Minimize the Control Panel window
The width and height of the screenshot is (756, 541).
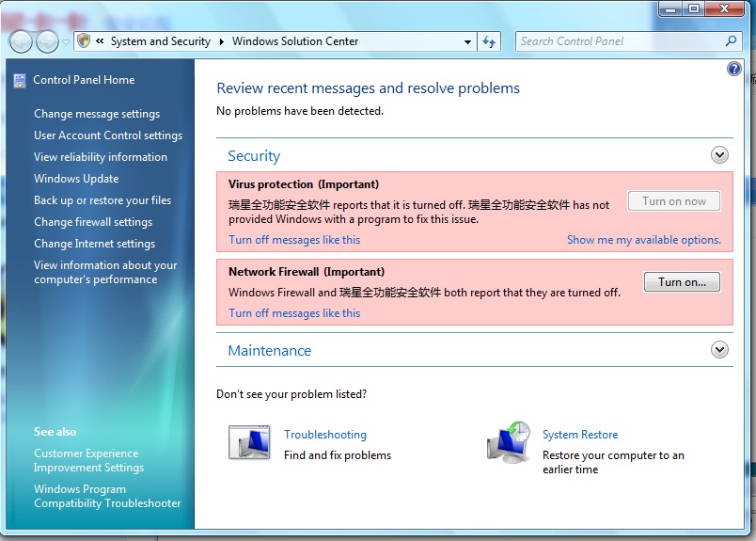click(x=670, y=8)
